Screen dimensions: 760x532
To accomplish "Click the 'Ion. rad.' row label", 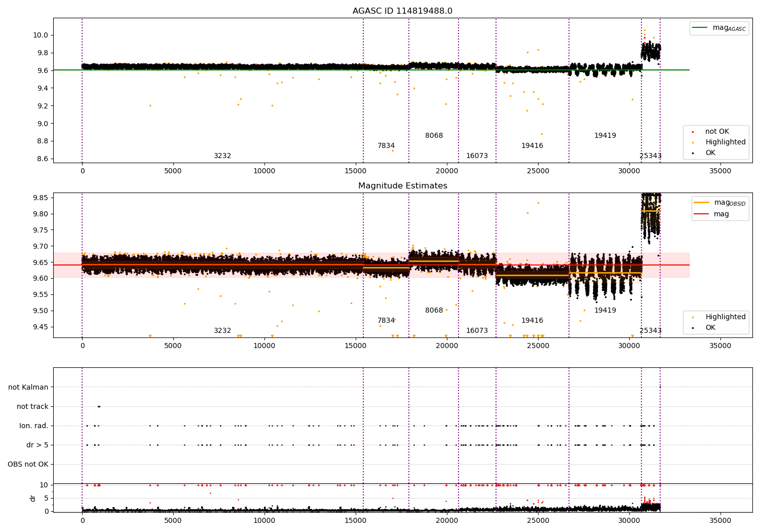I will click(x=34, y=426).
